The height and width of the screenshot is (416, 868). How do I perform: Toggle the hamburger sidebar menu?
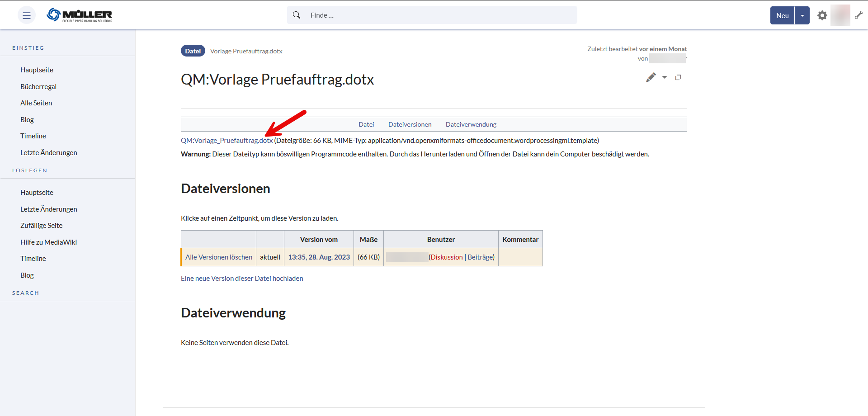(x=27, y=15)
